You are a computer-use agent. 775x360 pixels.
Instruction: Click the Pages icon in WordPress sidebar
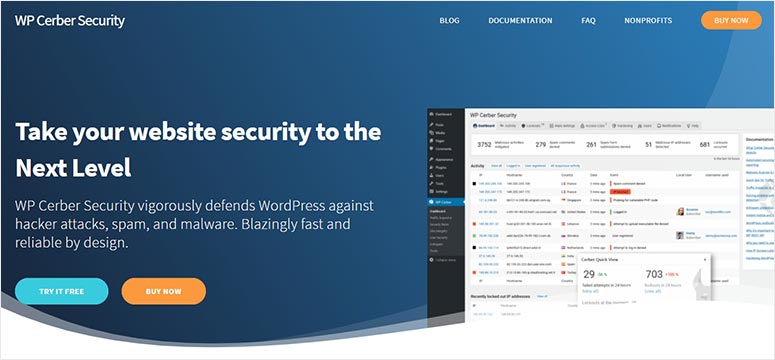[431, 140]
